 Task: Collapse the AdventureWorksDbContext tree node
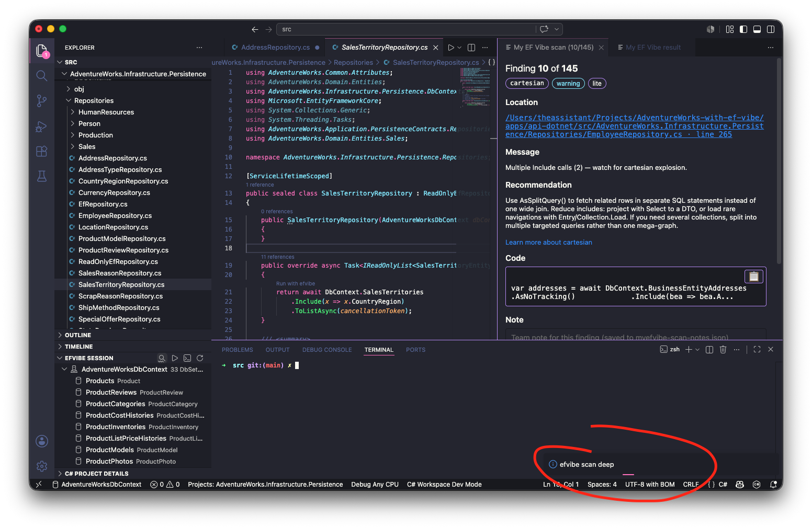pos(64,370)
